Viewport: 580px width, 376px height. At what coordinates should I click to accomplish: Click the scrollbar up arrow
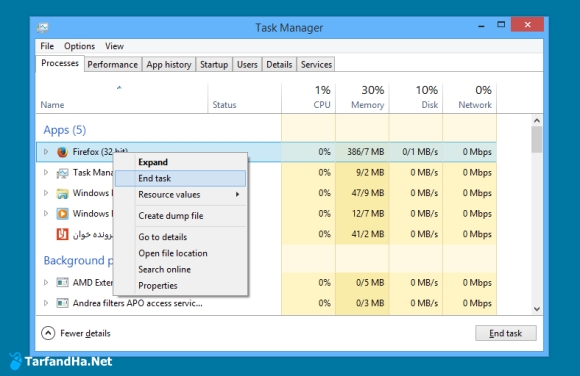[x=537, y=121]
